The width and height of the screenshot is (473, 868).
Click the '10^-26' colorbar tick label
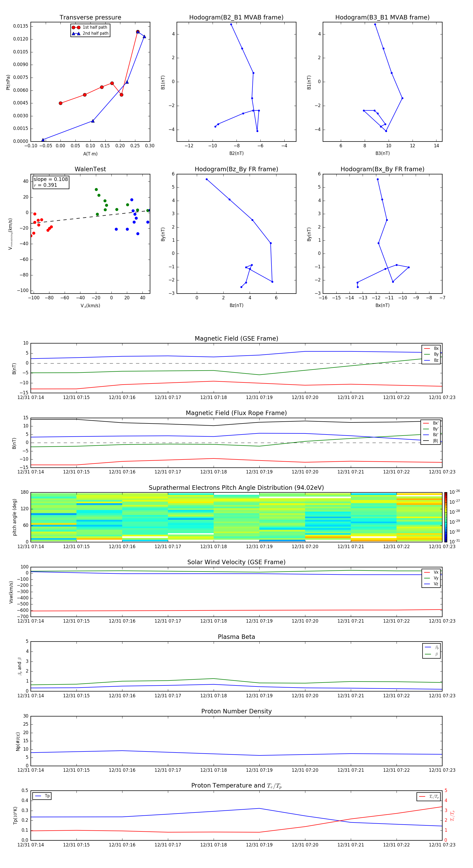click(455, 492)
